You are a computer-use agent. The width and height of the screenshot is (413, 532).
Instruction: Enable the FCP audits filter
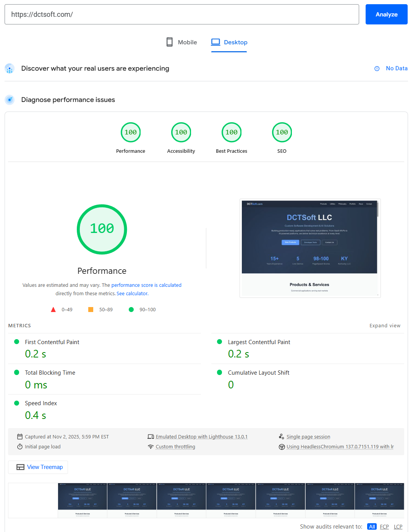coord(384,526)
